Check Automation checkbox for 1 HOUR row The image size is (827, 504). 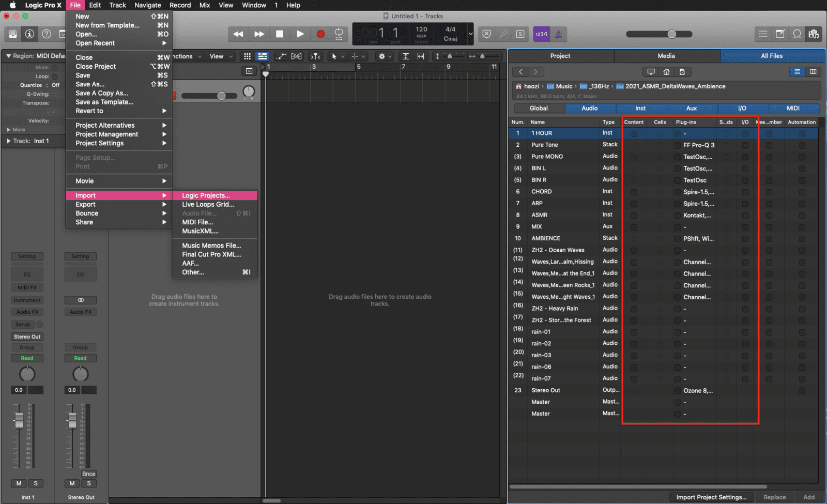(x=802, y=133)
